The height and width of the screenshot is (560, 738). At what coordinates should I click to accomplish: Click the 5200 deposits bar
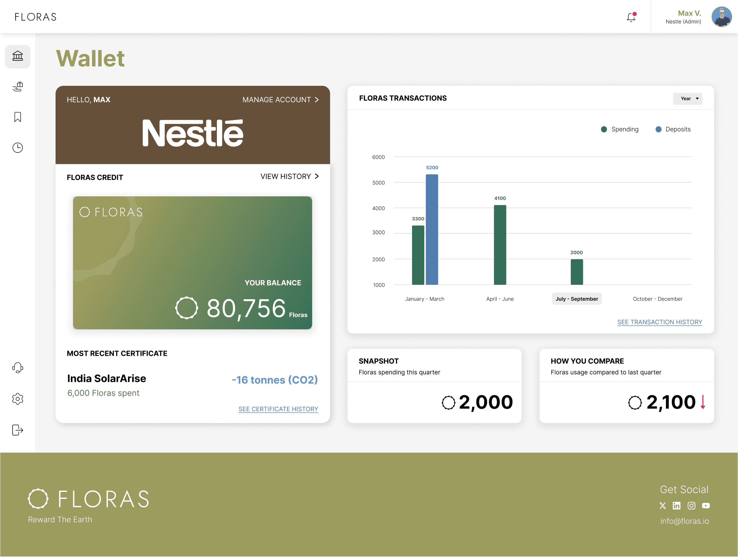click(x=432, y=230)
